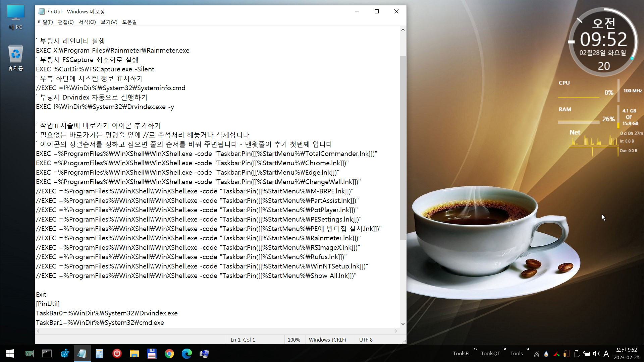Click the Systeminfo.cmd commented line
This screenshot has width=644, height=362.
(x=111, y=88)
